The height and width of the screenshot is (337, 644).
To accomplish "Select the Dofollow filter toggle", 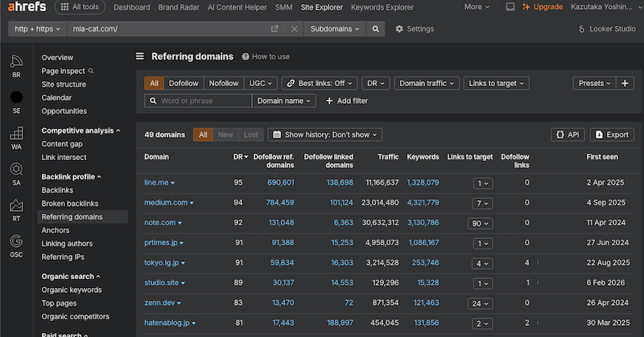I will 184,83.
